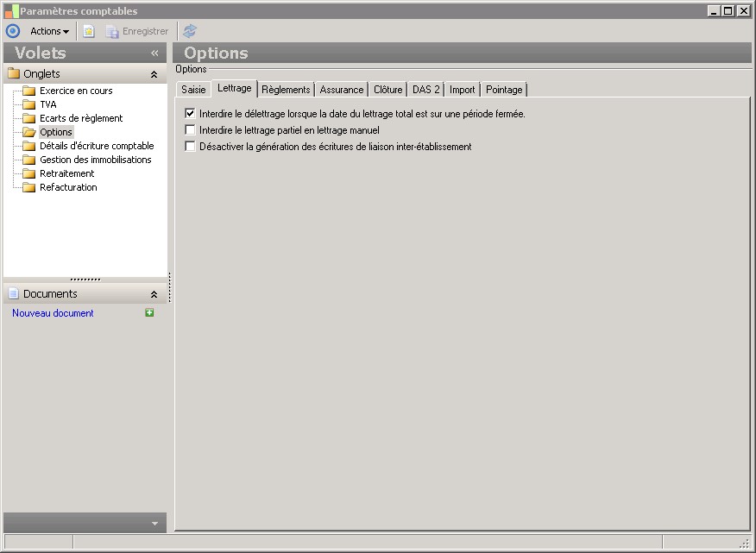Open the Exercice en cours folder icon
Screen dimensions: 756x553
(x=29, y=91)
